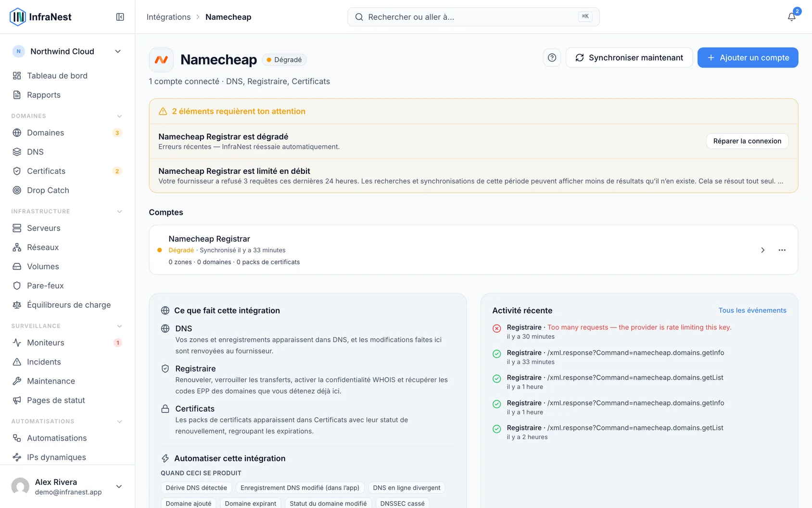Click the red error icon on rate-limit event
The width and height of the screenshot is (812, 508).
point(497,328)
